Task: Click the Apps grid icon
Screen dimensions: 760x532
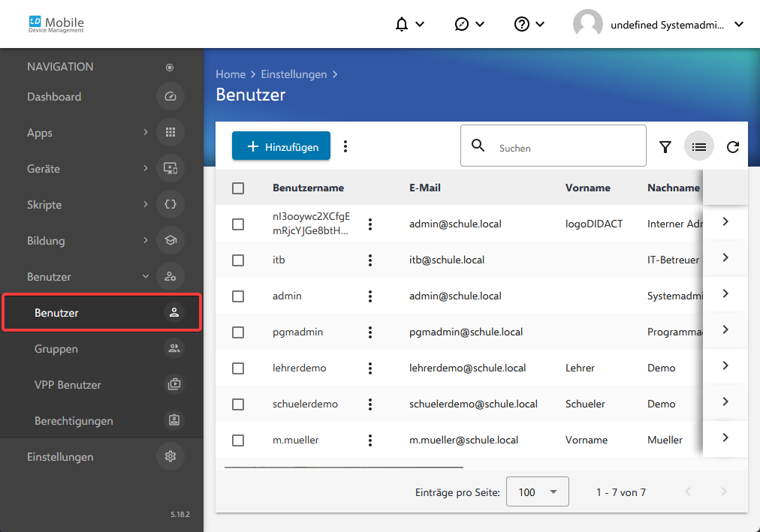Action: 170,132
